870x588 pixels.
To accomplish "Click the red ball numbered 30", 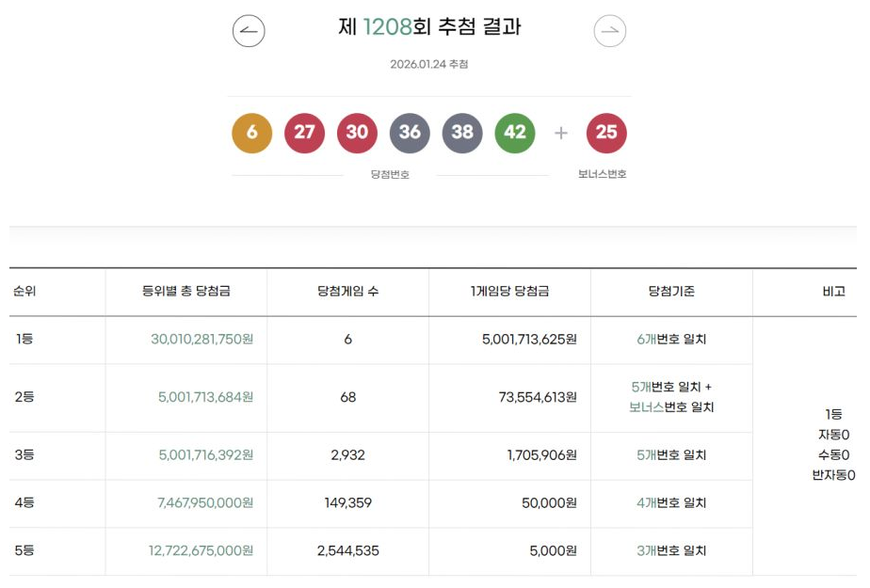I will coord(357,133).
